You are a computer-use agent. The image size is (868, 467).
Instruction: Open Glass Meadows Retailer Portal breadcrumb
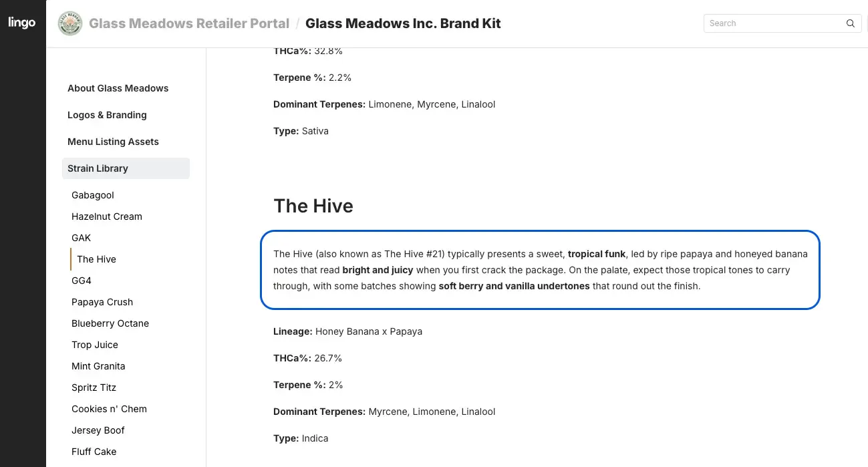pyautogui.click(x=189, y=23)
